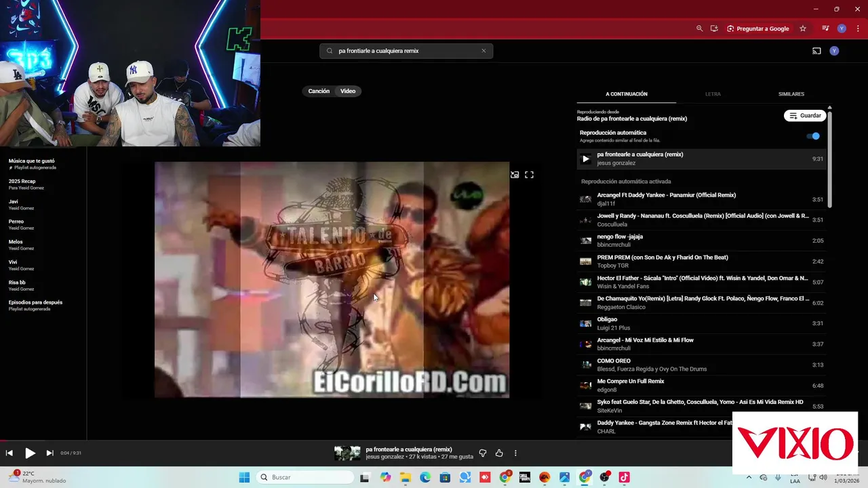Select the SIMILARES tab
The width and height of the screenshot is (868, 488).
click(x=791, y=94)
